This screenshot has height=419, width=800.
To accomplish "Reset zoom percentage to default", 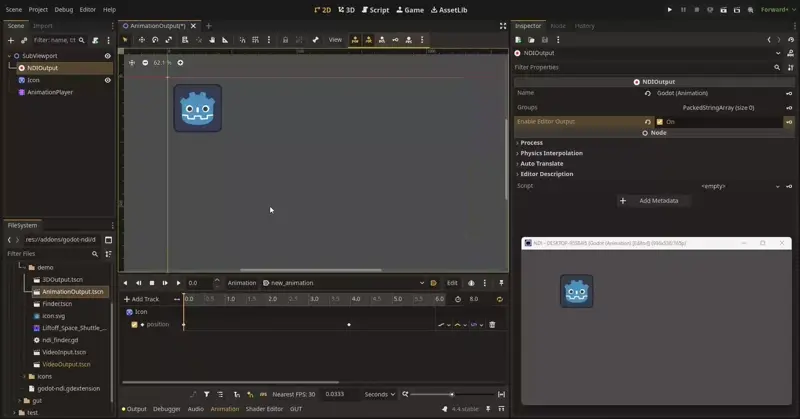I will point(162,63).
